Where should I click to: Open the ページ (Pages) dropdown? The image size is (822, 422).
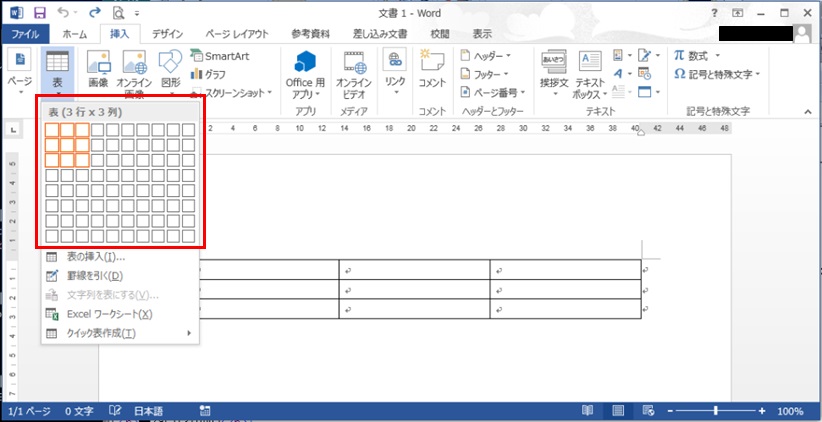[x=20, y=73]
